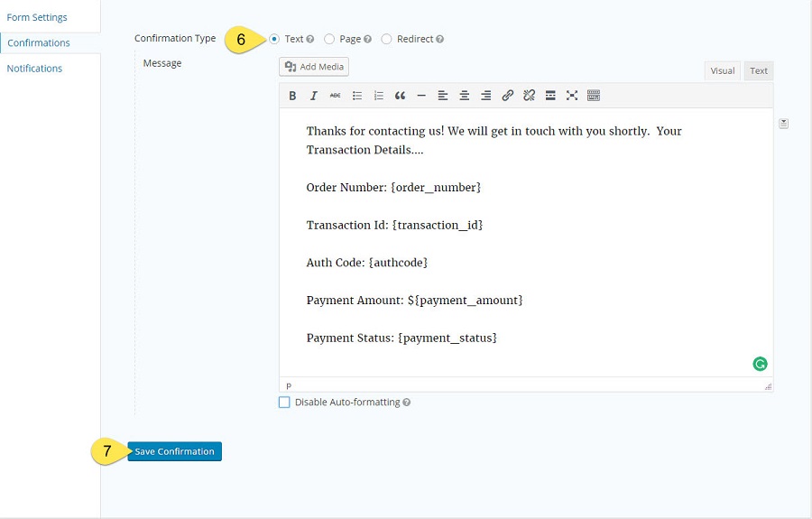Click the {transaction_id} merge tag text
Viewport: 812px width, 519px height.
438,226
